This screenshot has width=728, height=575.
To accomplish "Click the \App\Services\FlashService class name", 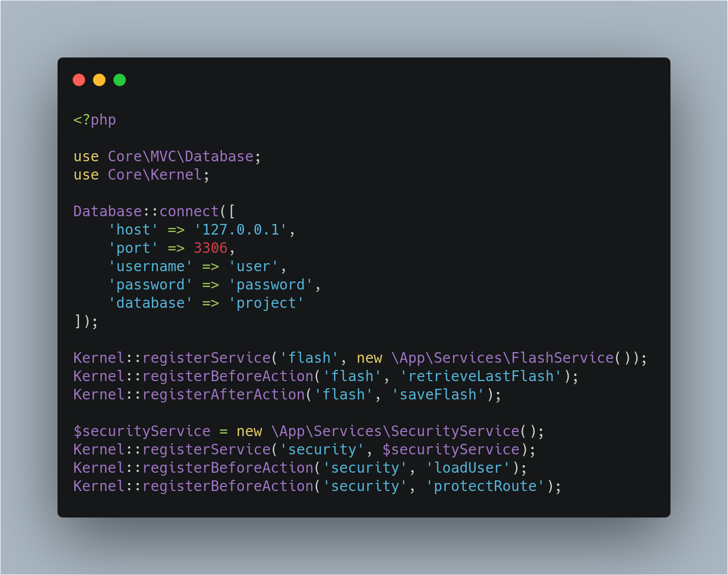I will (503, 358).
